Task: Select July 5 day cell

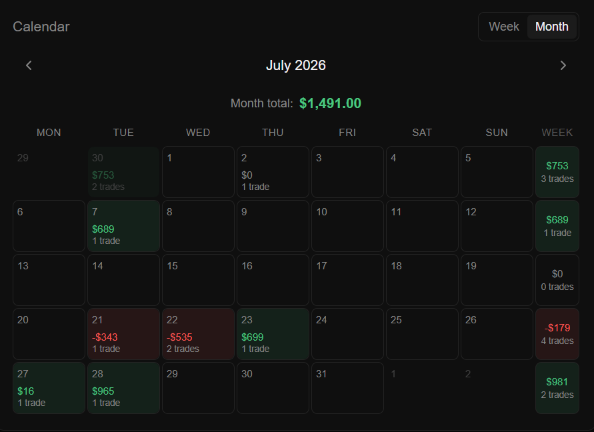Action: [x=497, y=172]
